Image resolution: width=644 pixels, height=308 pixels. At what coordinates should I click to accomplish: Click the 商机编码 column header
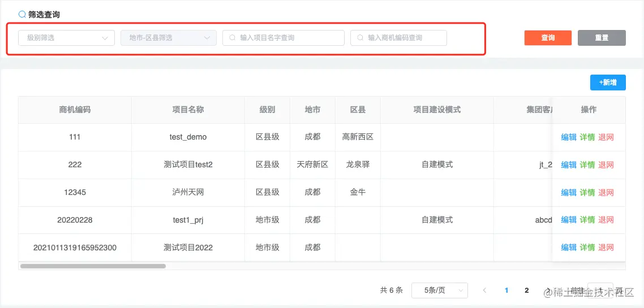tap(75, 110)
